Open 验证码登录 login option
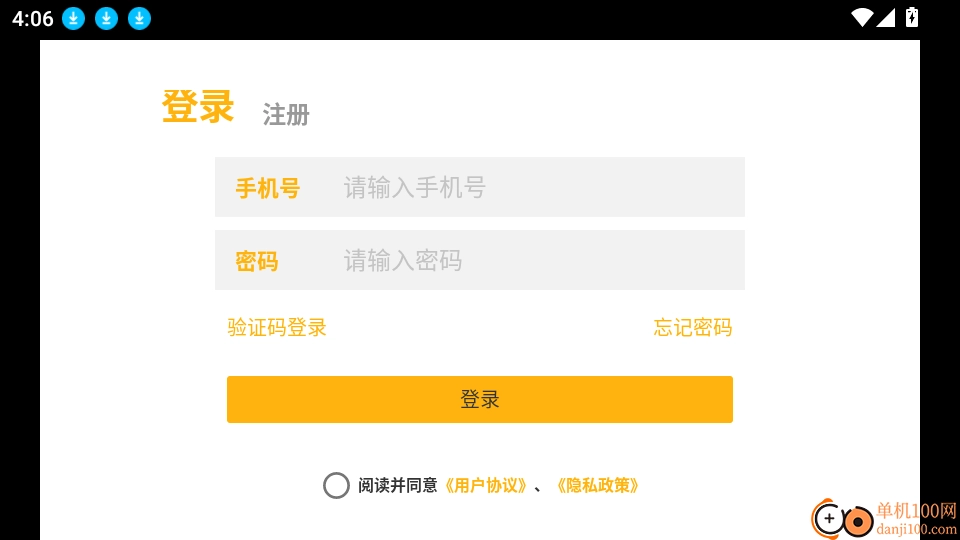The width and height of the screenshot is (960, 540). [x=277, y=327]
